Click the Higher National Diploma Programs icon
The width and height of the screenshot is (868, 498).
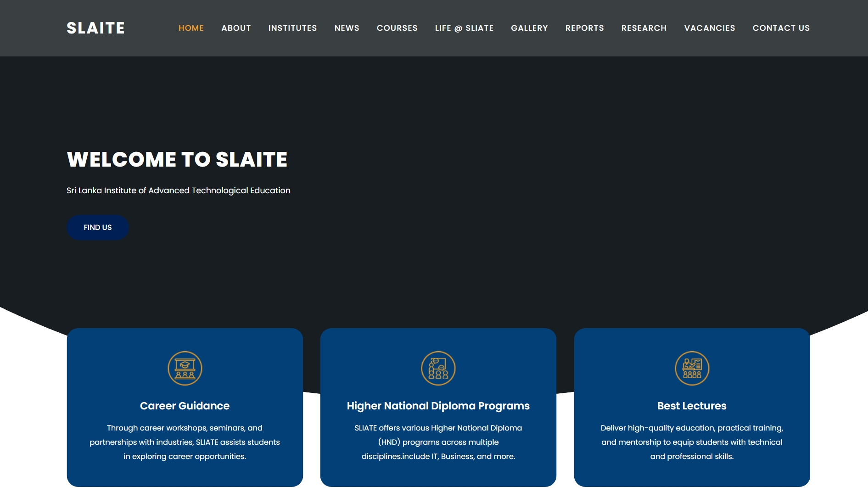coord(438,368)
